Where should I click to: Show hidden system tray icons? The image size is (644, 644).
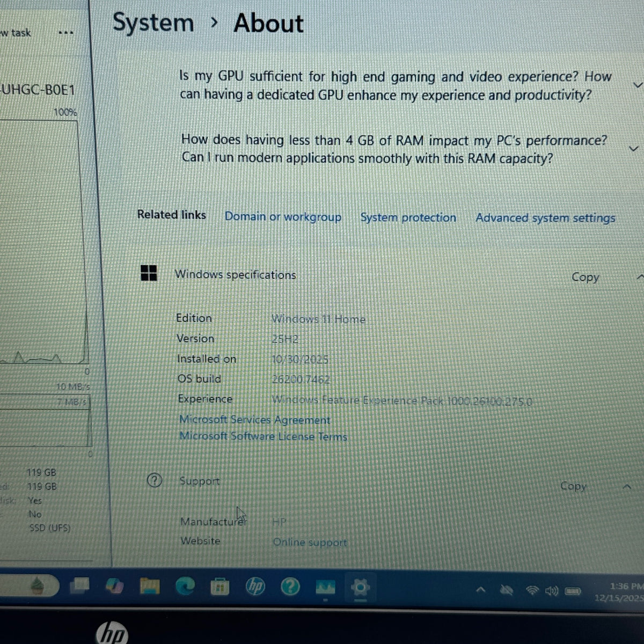pos(481,590)
